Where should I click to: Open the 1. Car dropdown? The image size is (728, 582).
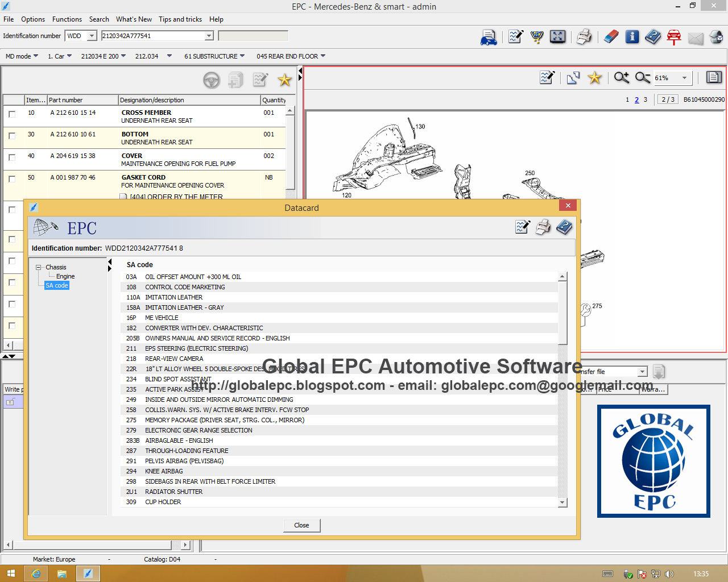click(60, 56)
